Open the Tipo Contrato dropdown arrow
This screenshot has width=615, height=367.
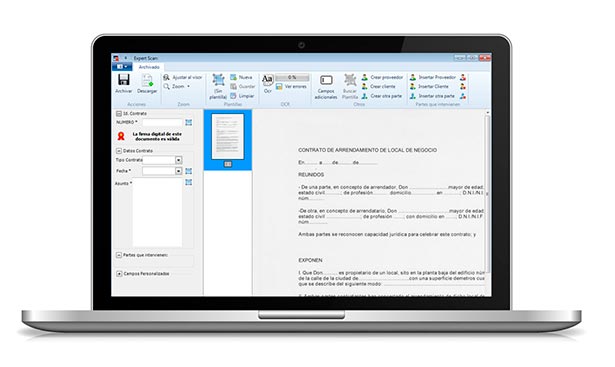coord(178,160)
